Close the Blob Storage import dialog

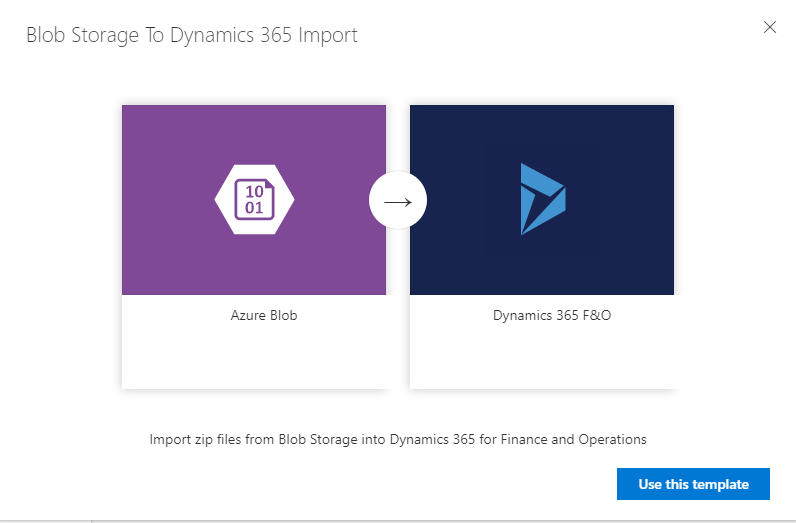point(770,27)
